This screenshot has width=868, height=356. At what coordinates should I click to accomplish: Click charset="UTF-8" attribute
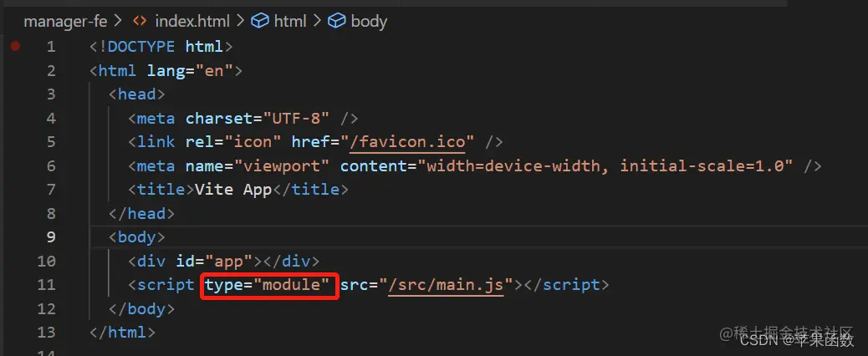click(258, 119)
